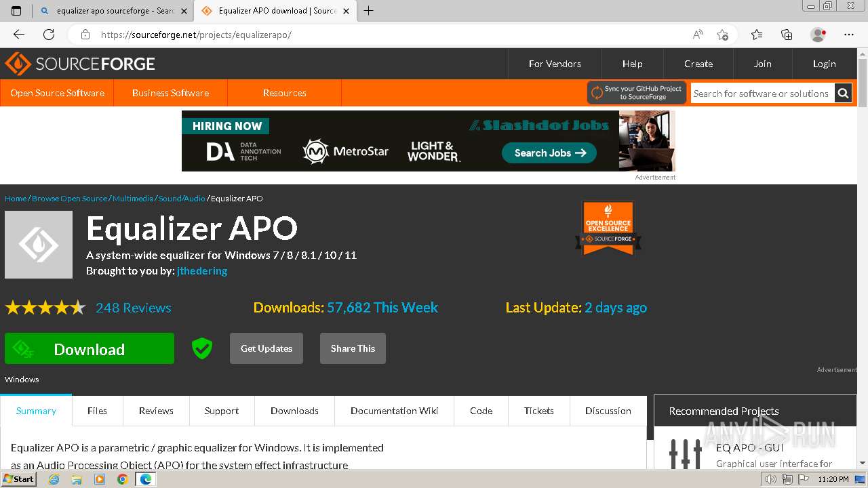Click the Login link
Image resolution: width=868 pixels, height=488 pixels.
click(x=824, y=64)
